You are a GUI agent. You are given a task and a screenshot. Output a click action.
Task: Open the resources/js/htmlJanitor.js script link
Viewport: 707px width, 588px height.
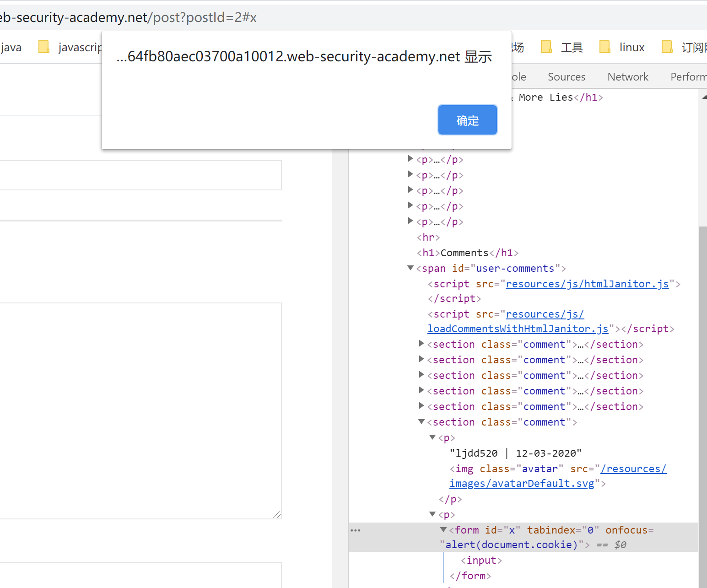[x=587, y=284]
